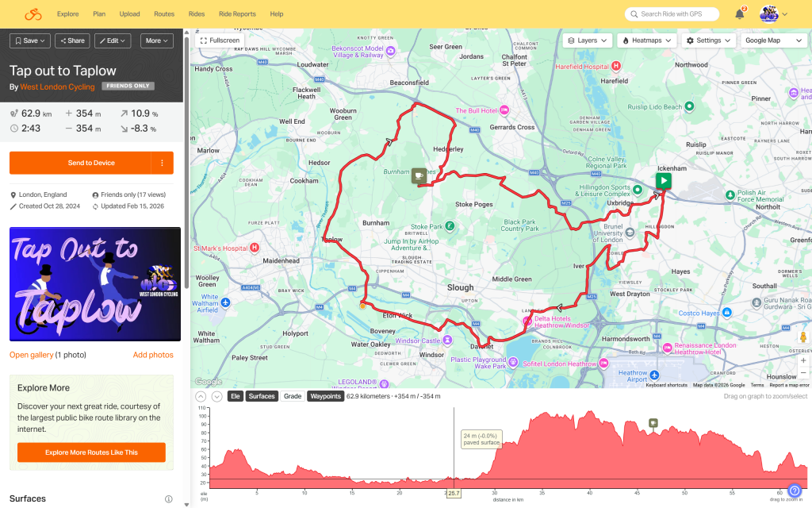Click the Ride with GPS logo icon
The height and width of the screenshot is (508, 812).
[33, 14]
